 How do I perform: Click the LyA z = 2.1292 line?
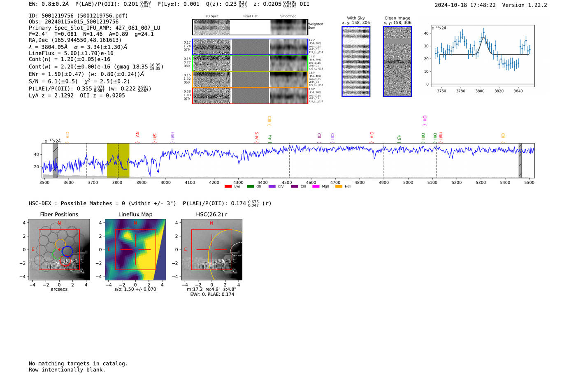tap(51, 95)
